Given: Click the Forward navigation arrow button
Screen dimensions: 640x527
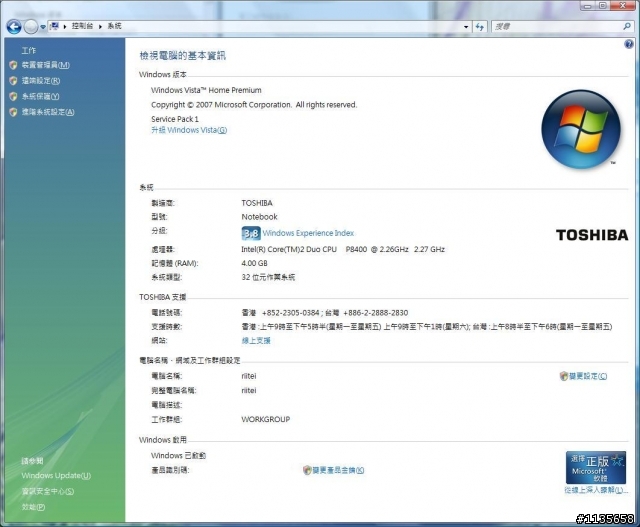Looking at the screenshot, I should click(31, 27).
